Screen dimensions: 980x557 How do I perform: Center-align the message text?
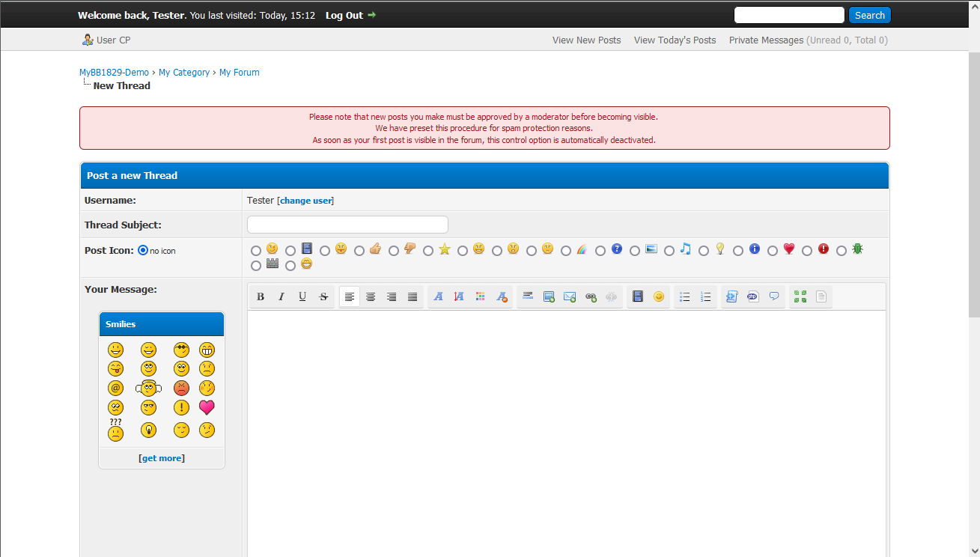(371, 296)
